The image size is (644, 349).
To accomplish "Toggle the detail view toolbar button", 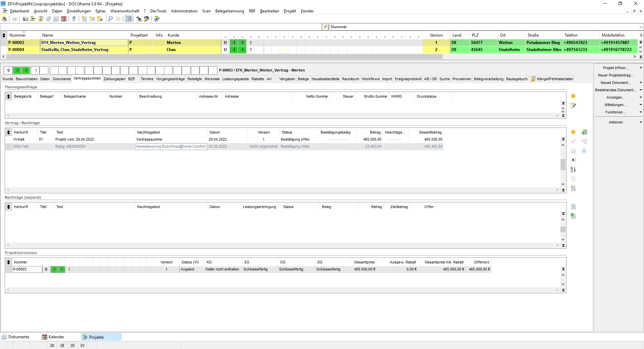I will tap(128, 19).
